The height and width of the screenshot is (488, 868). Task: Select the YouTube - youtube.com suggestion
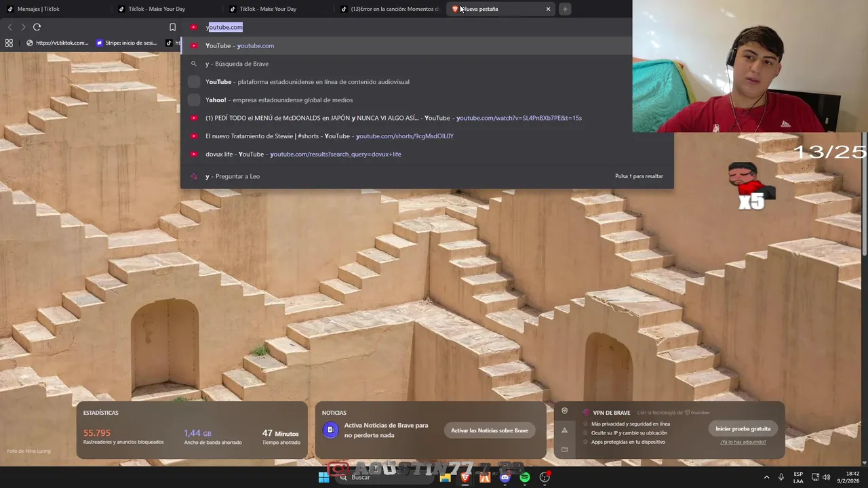[x=427, y=45]
